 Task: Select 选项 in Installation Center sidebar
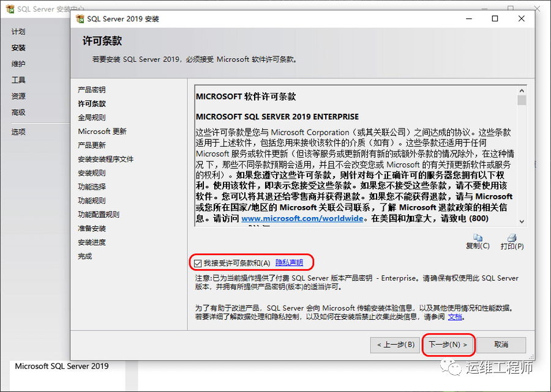click(x=18, y=132)
